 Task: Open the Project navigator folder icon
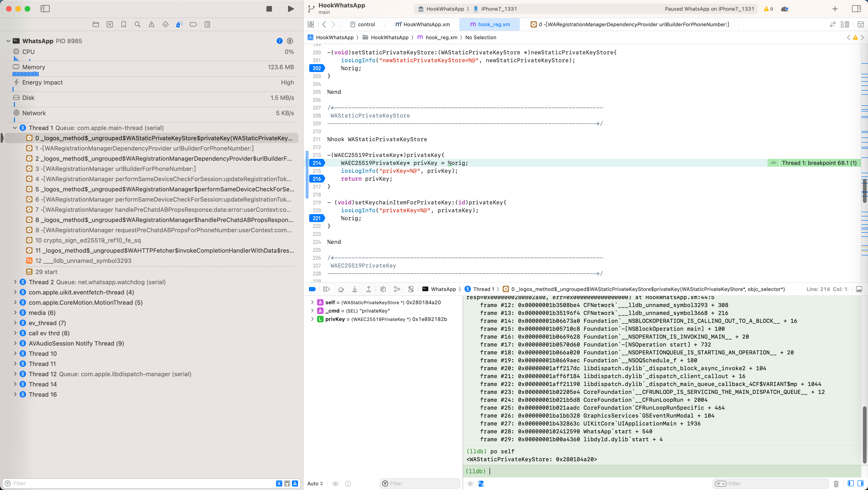click(96, 24)
